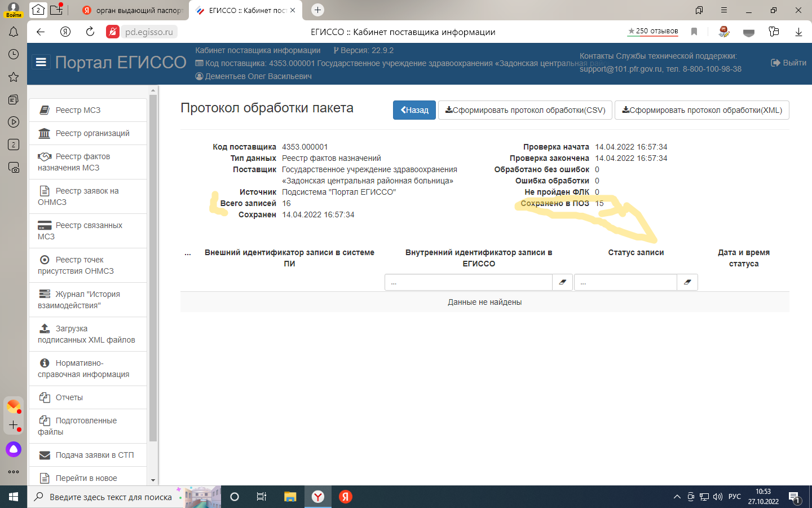Open the browser notifications bell icon

14,32
